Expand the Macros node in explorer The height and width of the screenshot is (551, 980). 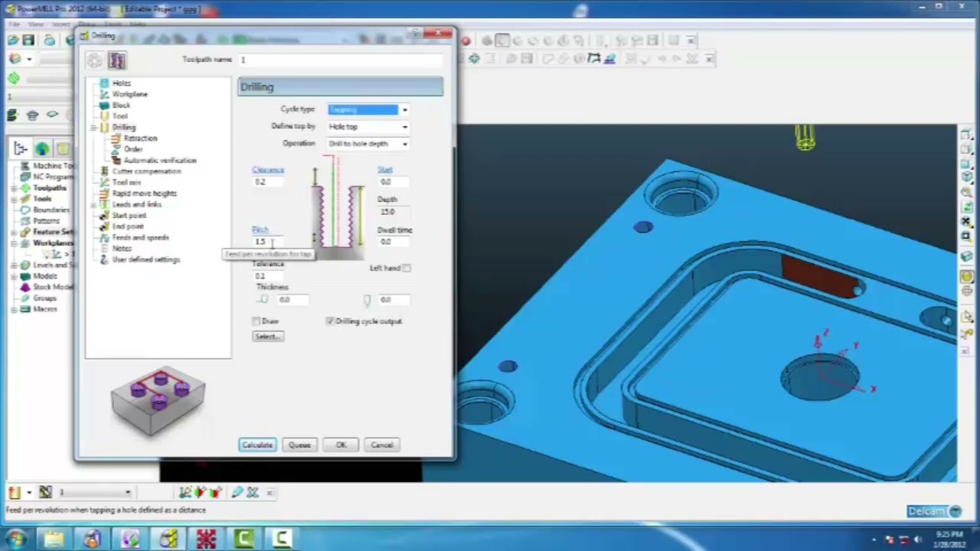tap(15, 309)
